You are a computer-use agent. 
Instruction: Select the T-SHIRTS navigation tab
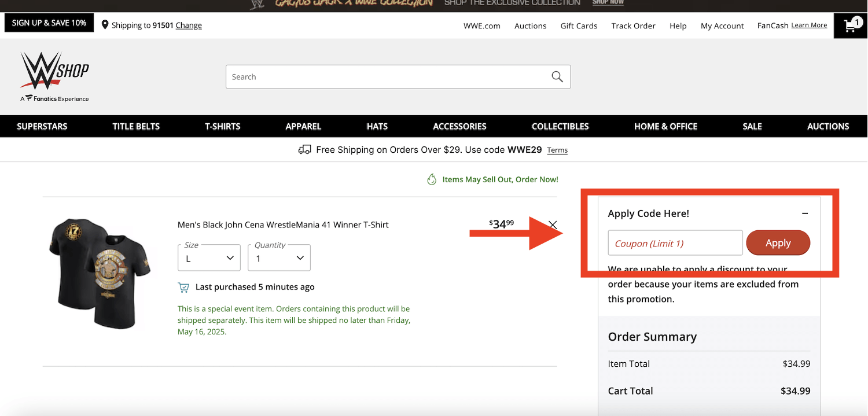(x=222, y=126)
